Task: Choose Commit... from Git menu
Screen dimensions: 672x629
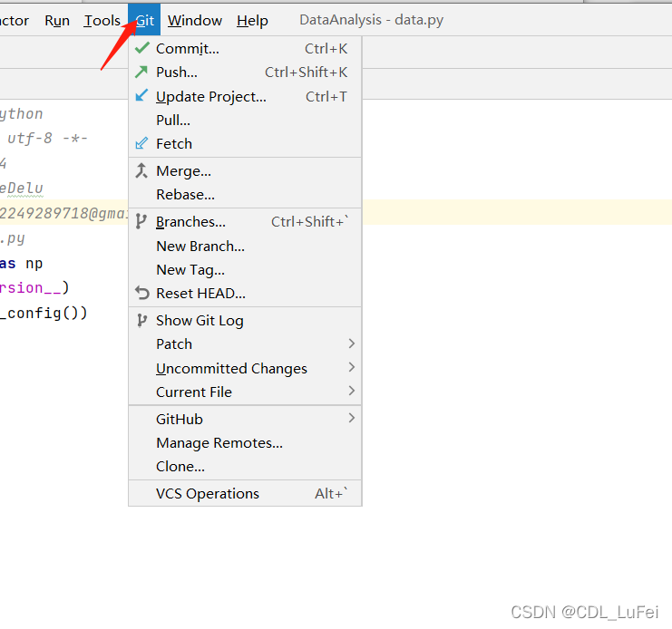Action: point(245,48)
